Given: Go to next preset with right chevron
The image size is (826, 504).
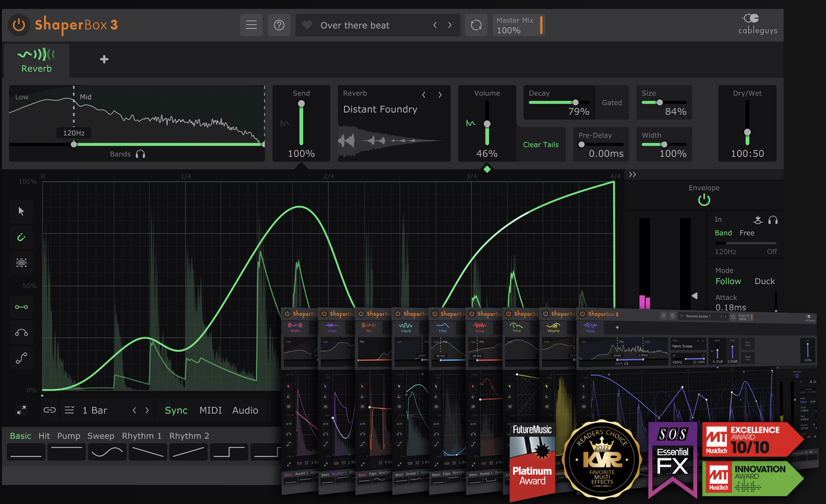Looking at the screenshot, I should point(450,25).
